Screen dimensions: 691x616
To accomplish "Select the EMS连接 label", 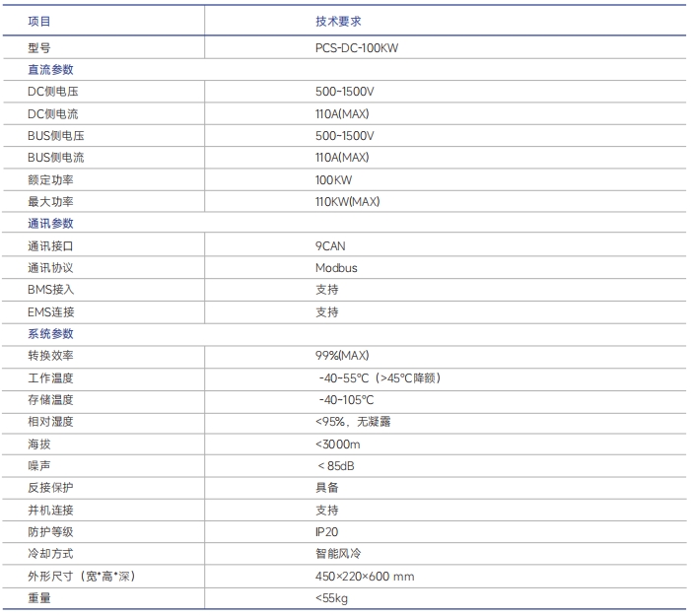I will pos(51,312).
